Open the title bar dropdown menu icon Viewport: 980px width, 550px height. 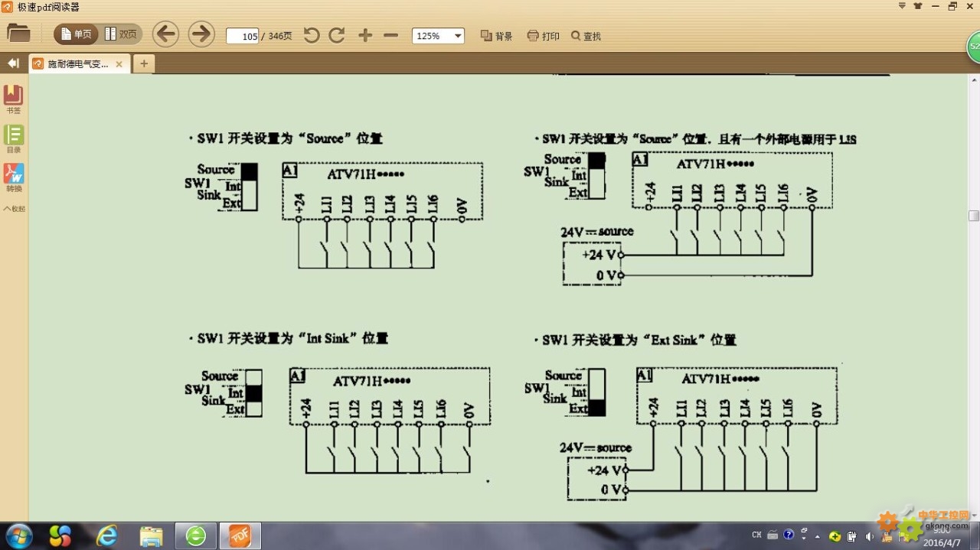point(901,5)
